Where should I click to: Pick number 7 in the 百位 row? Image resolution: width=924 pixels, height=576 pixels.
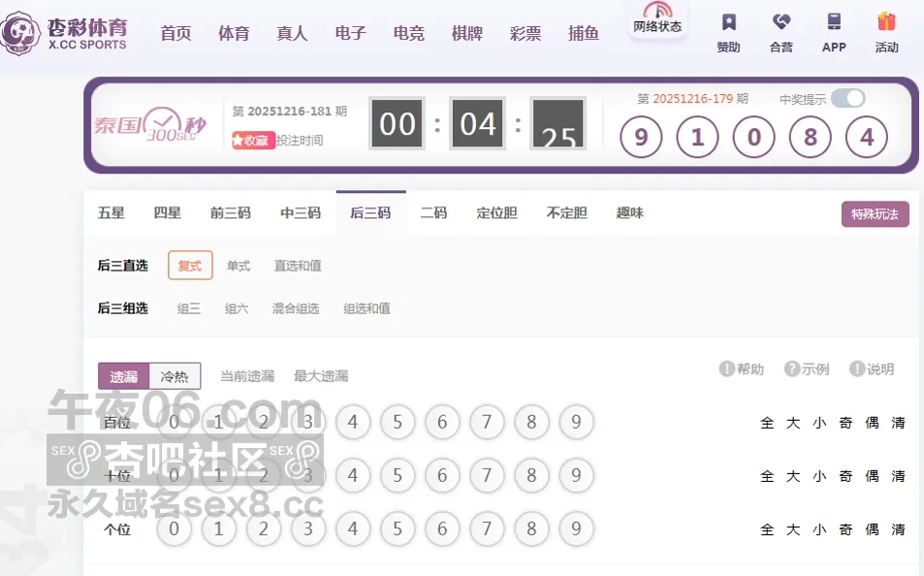(x=487, y=422)
